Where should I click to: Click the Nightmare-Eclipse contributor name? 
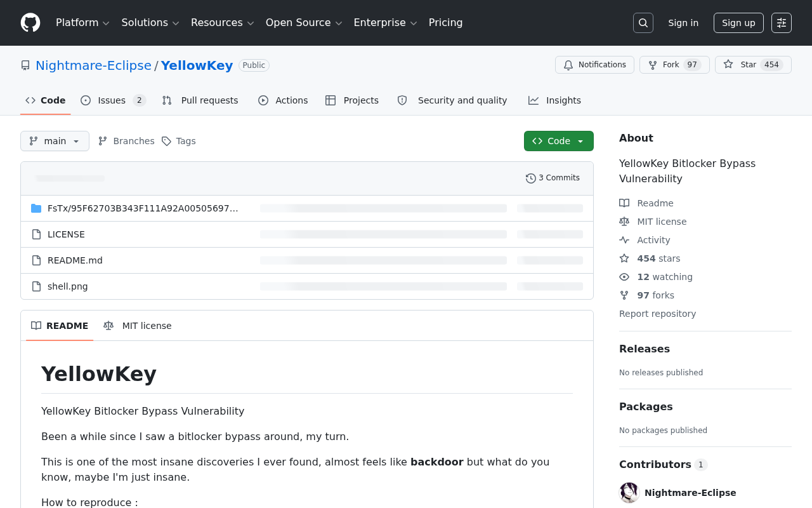pos(690,493)
